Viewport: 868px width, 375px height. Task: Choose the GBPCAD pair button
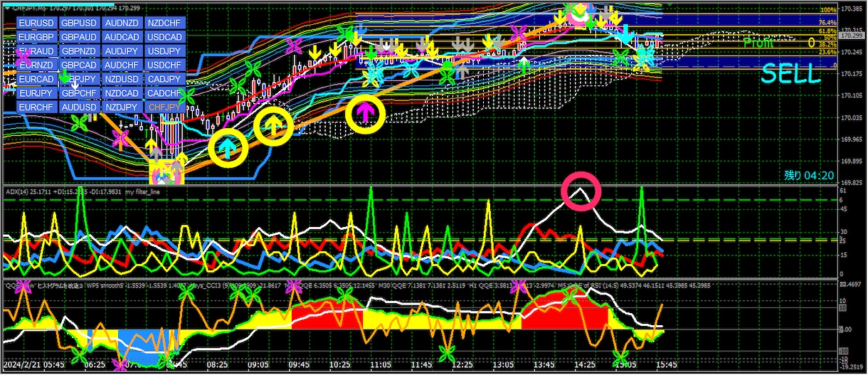coord(79,65)
